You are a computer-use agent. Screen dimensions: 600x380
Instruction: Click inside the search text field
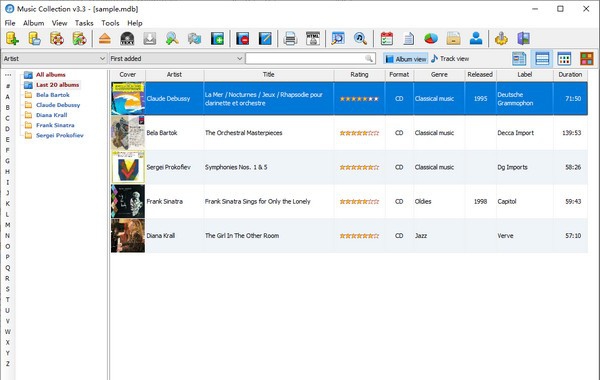pos(305,59)
